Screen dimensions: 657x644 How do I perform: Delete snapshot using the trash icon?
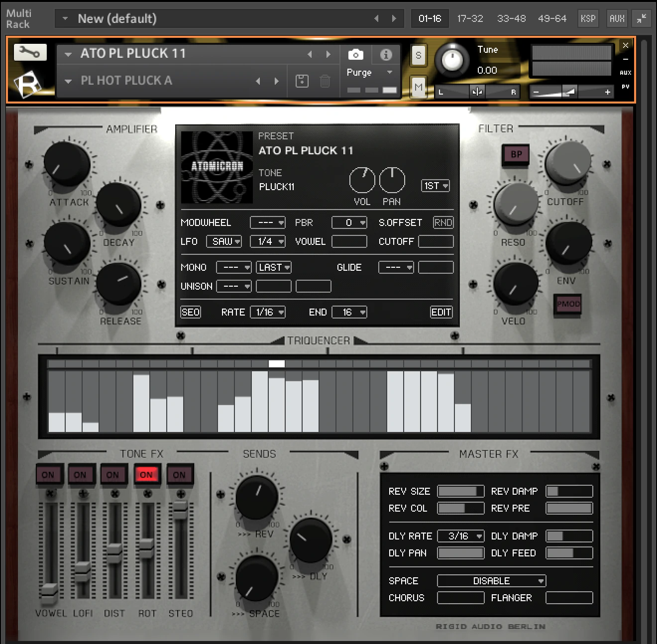pos(325,81)
